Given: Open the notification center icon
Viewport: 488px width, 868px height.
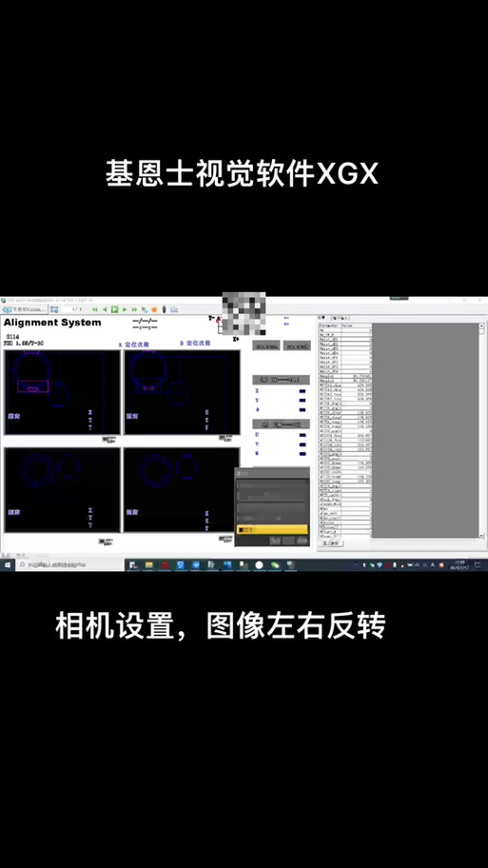Looking at the screenshot, I should 478,564.
